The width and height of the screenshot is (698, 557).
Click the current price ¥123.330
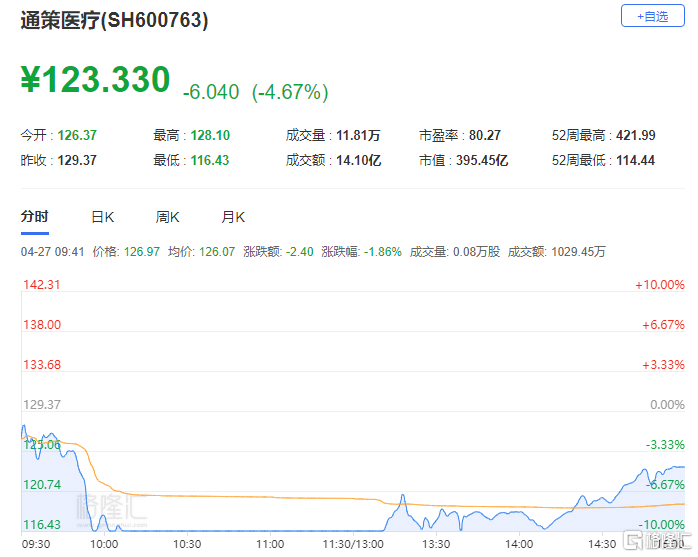point(95,80)
